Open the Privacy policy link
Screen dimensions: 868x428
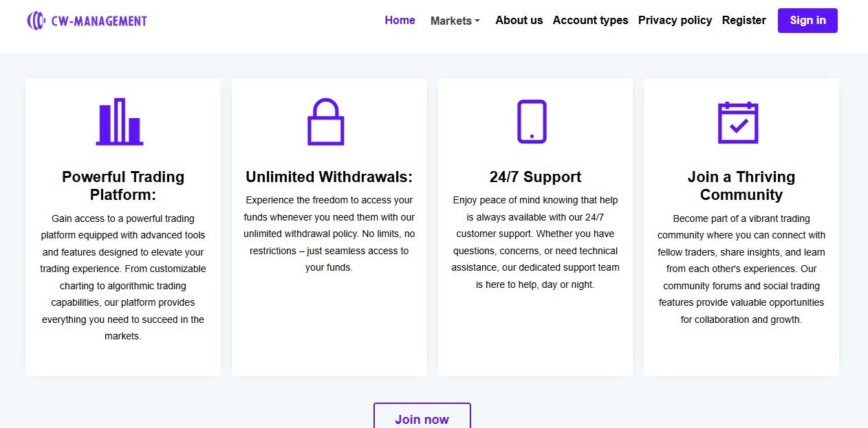click(x=675, y=20)
